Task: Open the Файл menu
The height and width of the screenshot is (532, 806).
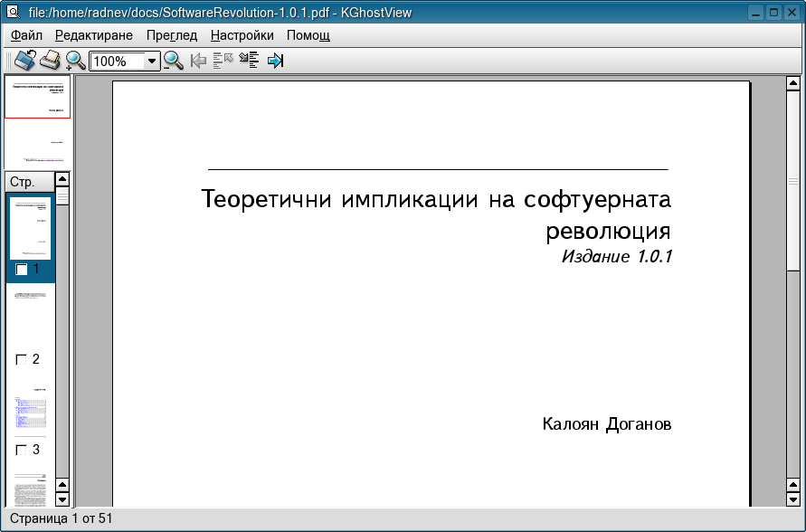Action: (x=27, y=35)
